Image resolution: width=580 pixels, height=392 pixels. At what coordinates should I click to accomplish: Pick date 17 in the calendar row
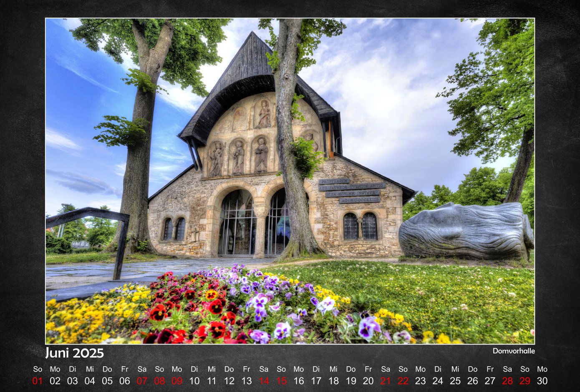click(316, 381)
